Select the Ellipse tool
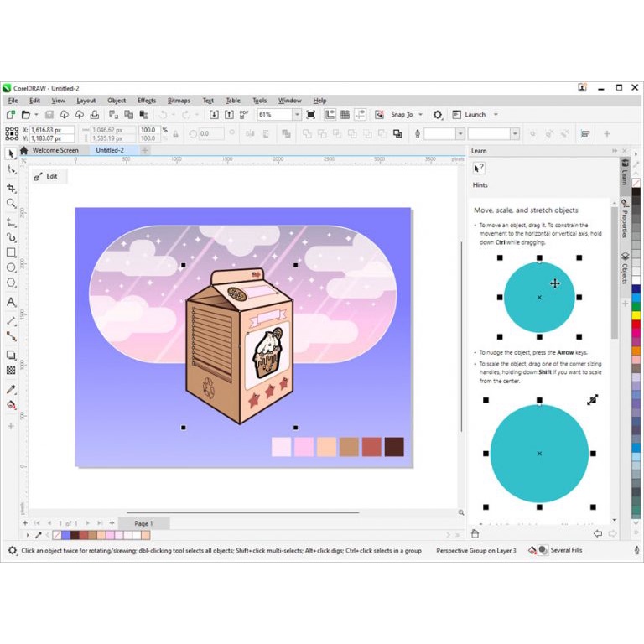 11,267
